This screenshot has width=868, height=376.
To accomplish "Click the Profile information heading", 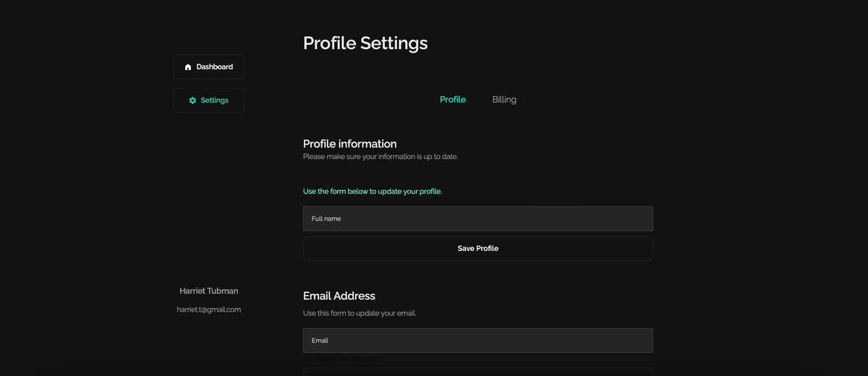I will (x=350, y=144).
